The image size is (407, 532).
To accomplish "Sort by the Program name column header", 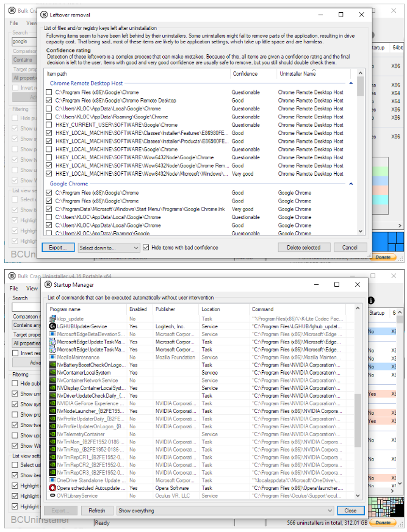I will coord(87,309).
